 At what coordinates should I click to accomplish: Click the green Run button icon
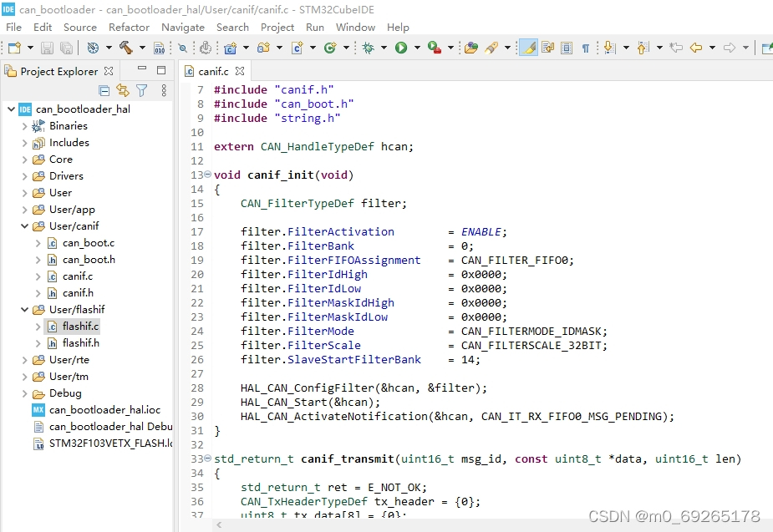(x=401, y=48)
